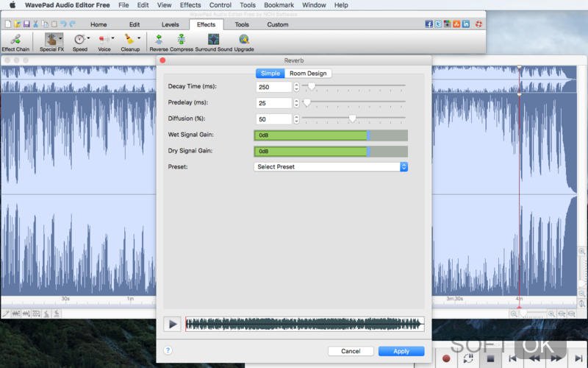Close the Reverb dialog with red button
The height and width of the screenshot is (368, 588).
point(162,60)
